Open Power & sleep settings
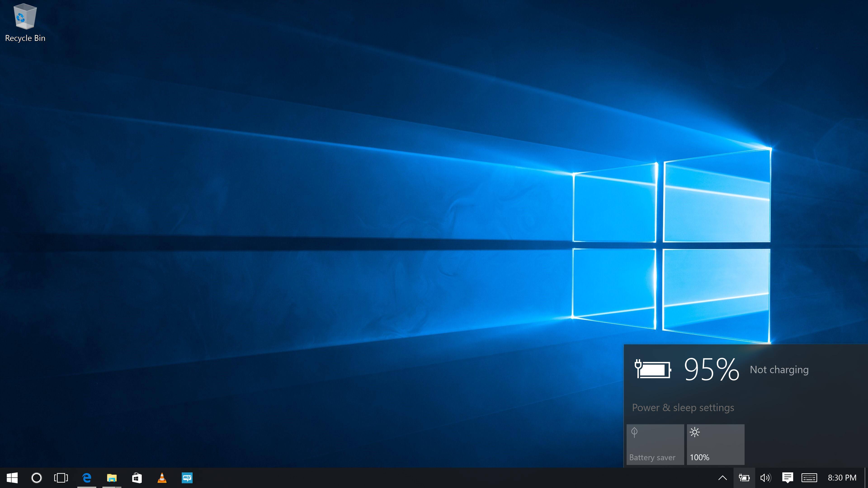Image resolution: width=868 pixels, height=488 pixels. (683, 408)
